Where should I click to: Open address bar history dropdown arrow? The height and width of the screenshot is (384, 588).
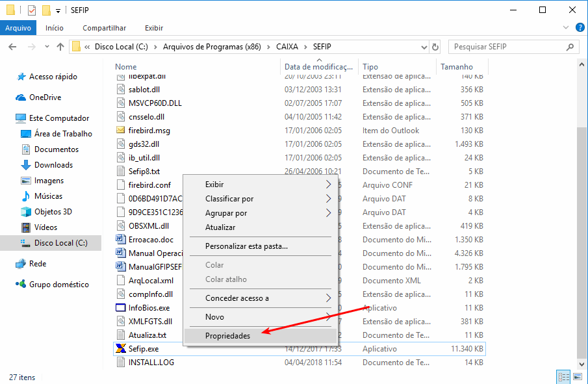coord(424,47)
